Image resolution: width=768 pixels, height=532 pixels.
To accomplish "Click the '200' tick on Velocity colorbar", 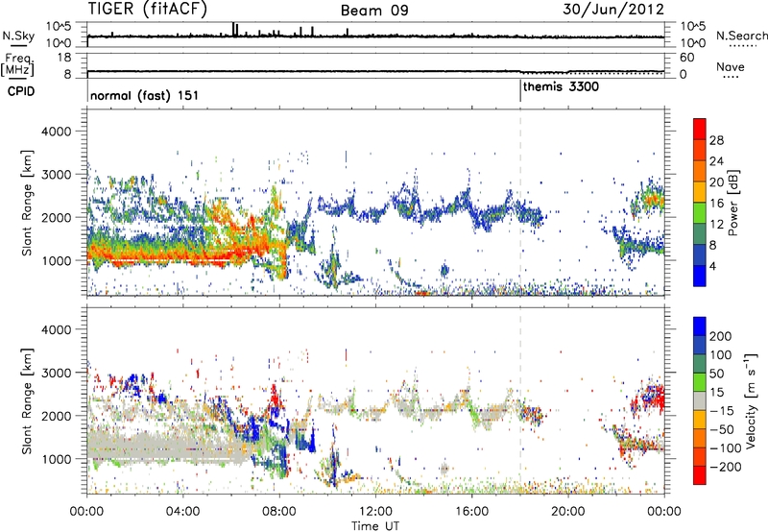I will coord(721,336).
